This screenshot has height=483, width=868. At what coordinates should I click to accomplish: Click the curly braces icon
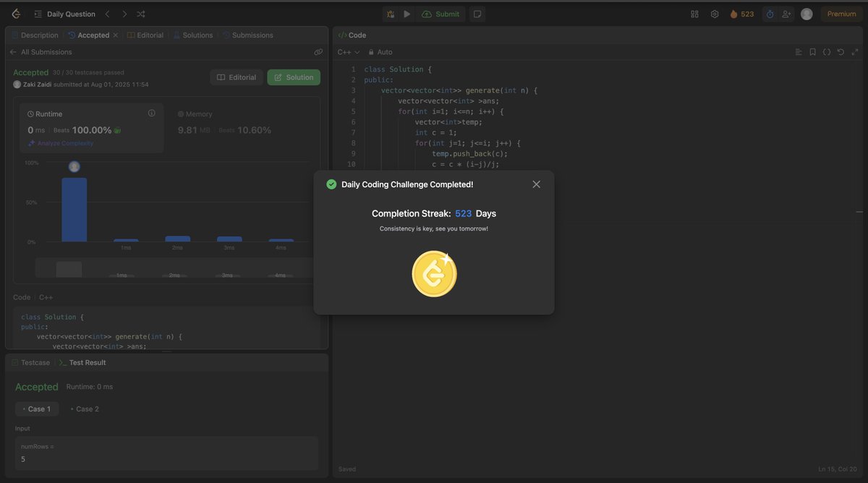[x=827, y=52]
